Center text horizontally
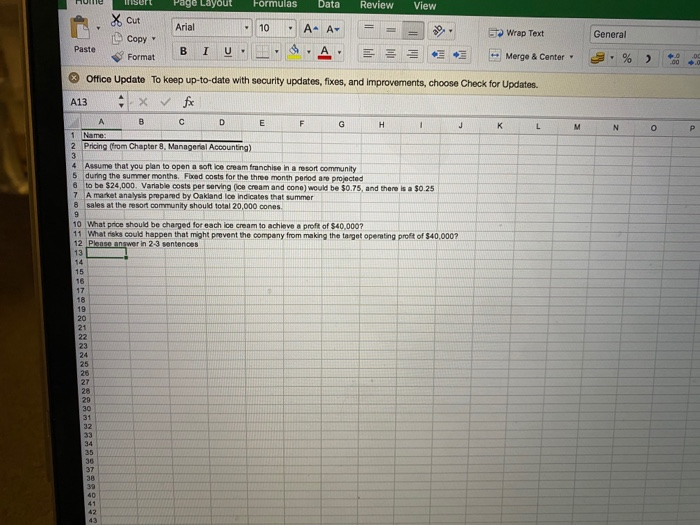 390,54
